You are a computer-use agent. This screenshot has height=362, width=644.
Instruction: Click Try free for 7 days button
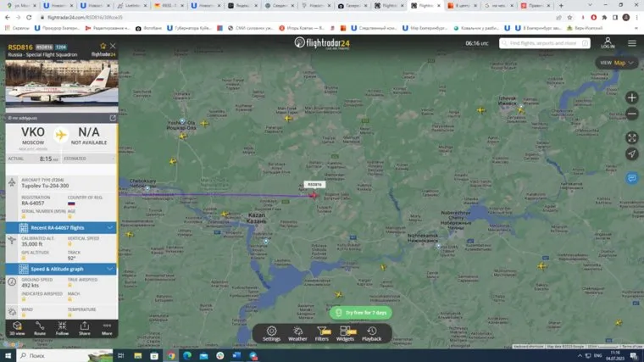pos(360,313)
